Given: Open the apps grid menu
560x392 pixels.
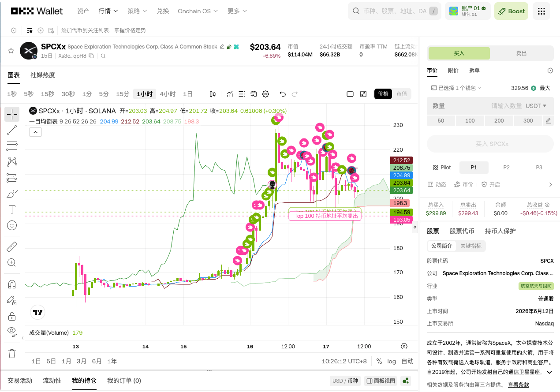Looking at the screenshot, I should pos(541,11).
